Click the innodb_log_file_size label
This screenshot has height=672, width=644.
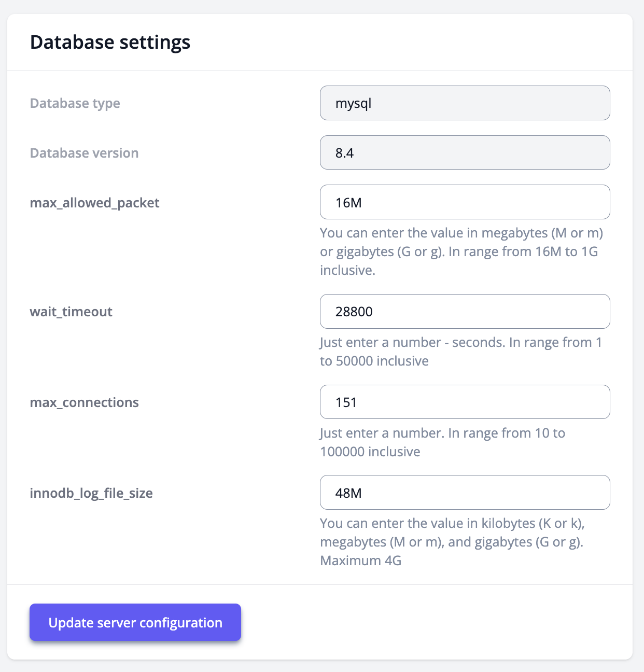point(91,493)
